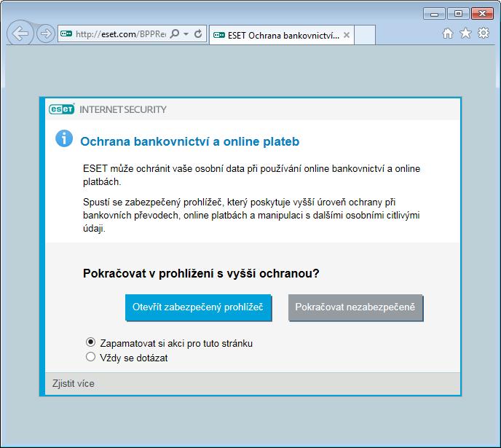This screenshot has width=501, height=448.
Task: Select the ESET Ochrana bankovnictví tab
Action: (x=281, y=35)
